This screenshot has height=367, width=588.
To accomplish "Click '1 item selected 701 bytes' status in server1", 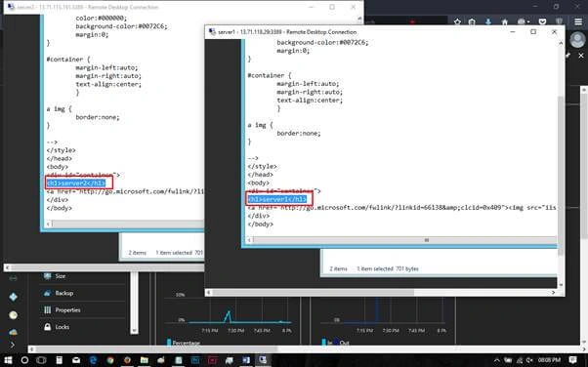I will click(x=388, y=268).
